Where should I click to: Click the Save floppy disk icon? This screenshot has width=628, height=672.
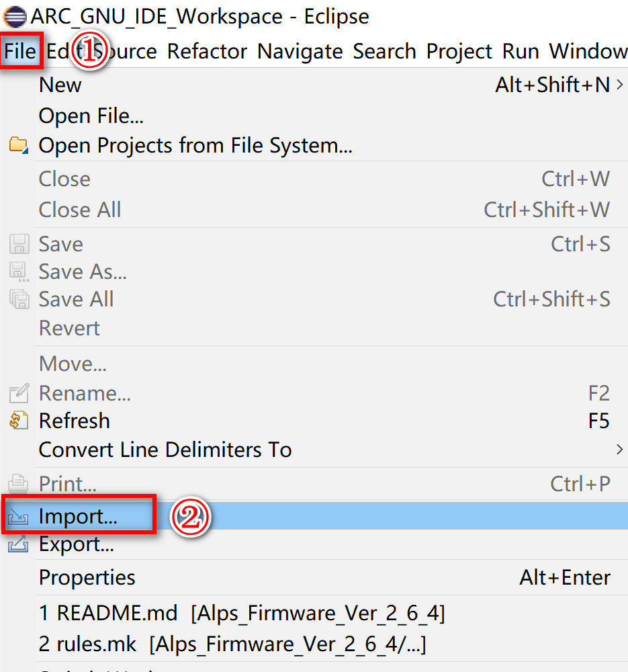click(x=19, y=244)
